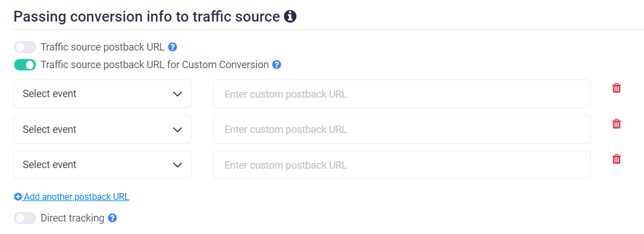This screenshot has height=234, width=644.
Task: Delete the second custom postback row
Action: 616,124
